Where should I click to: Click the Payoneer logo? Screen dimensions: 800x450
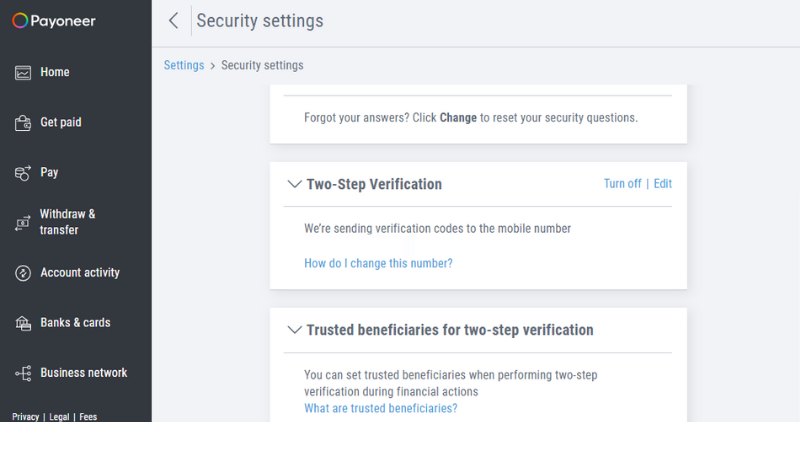[x=54, y=21]
